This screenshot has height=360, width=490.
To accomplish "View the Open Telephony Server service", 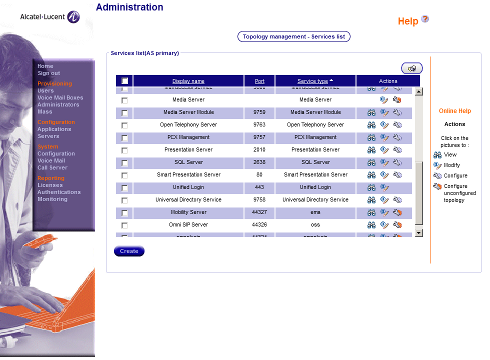I will pyautogui.click(x=371, y=125).
